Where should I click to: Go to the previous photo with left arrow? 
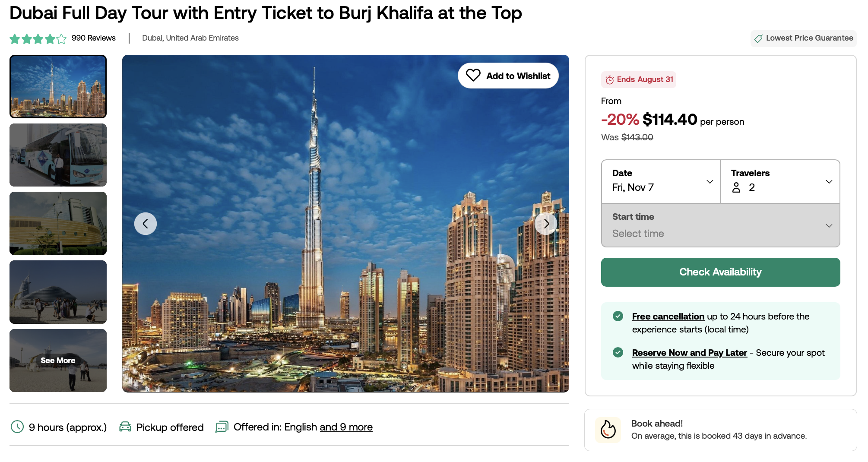tap(146, 224)
